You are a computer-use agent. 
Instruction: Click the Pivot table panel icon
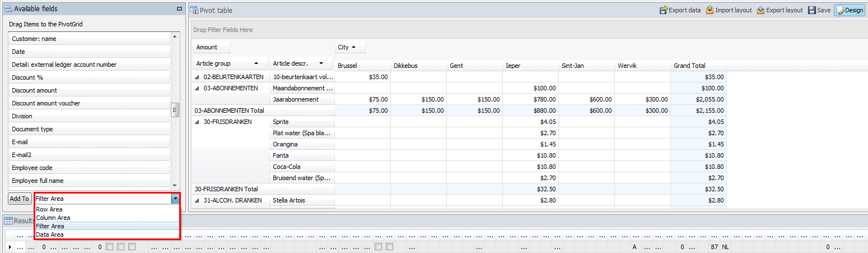tap(194, 10)
